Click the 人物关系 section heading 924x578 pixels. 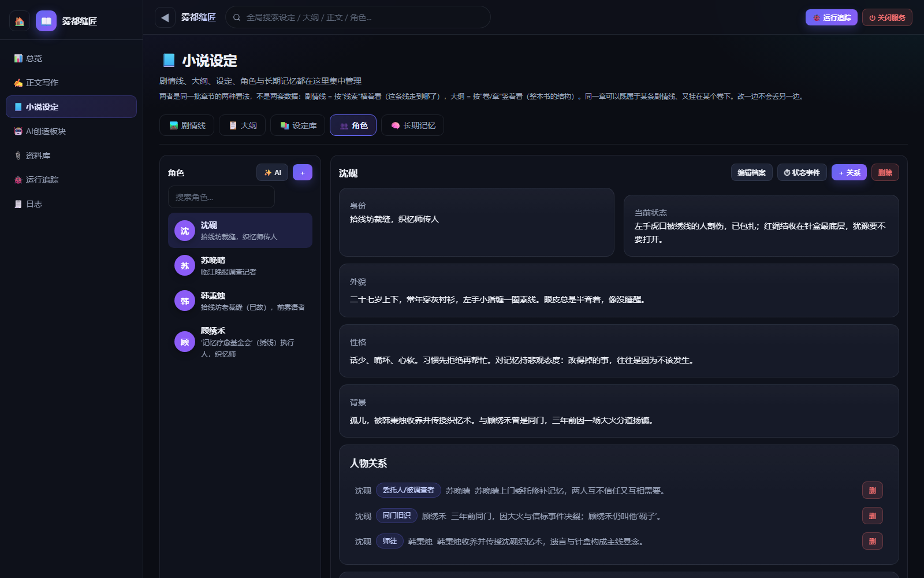point(368,463)
